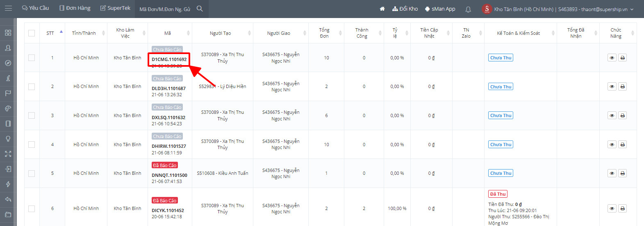Image resolution: width=644 pixels, height=226 pixels.
Task: Open notification bell icon
Action: (x=468, y=9)
